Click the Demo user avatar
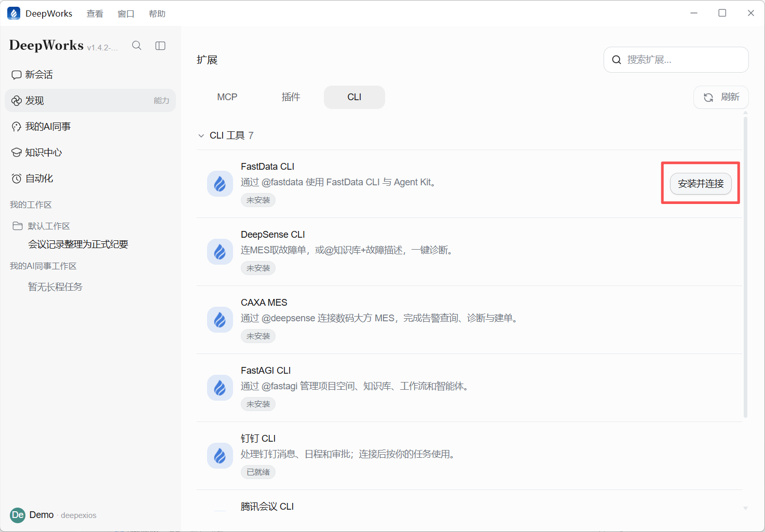 point(18,515)
